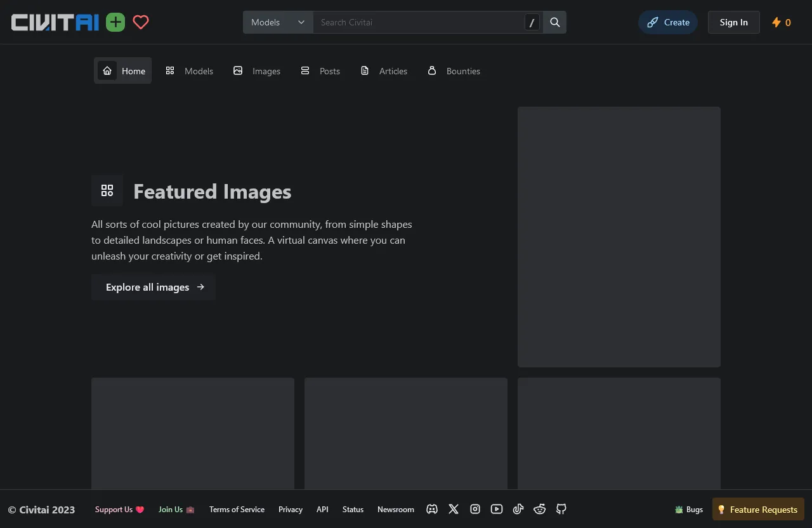Click the Featured Images heading
The height and width of the screenshot is (528, 812).
pyautogui.click(x=213, y=191)
